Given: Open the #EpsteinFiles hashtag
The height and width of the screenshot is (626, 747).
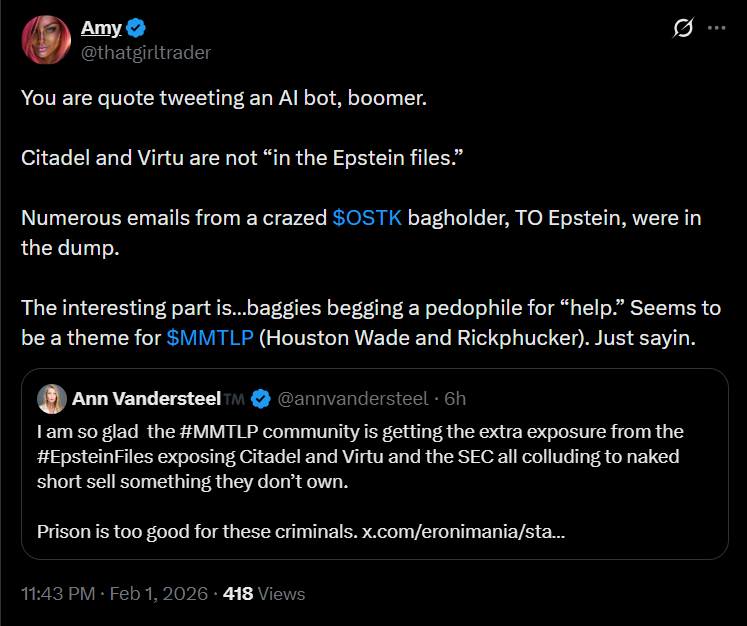Looking at the screenshot, I should [x=95, y=456].
